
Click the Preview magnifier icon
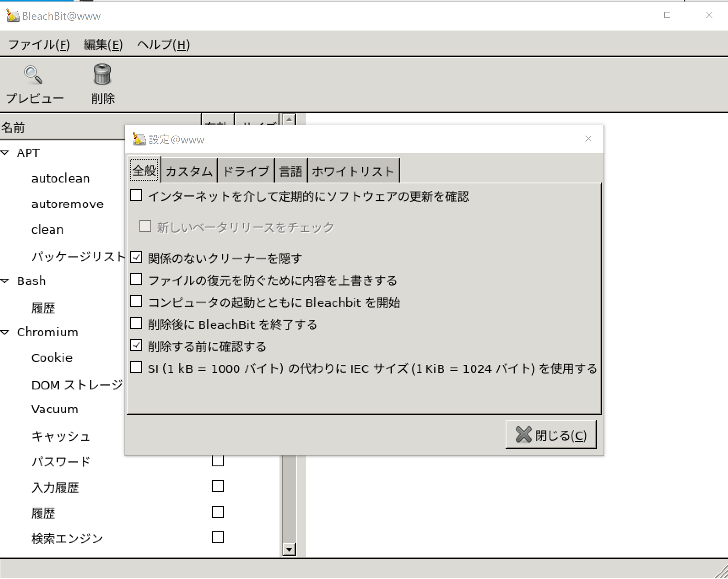34,75
